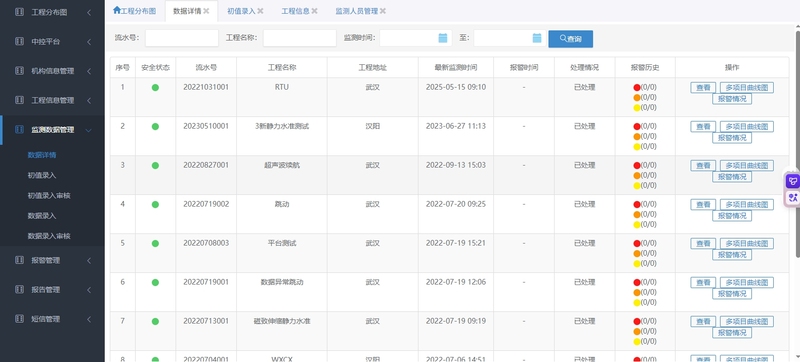Open 初值录入审核 in sidebar submenu
Screen dimensions: 800x362
click(x=49, y=196)
